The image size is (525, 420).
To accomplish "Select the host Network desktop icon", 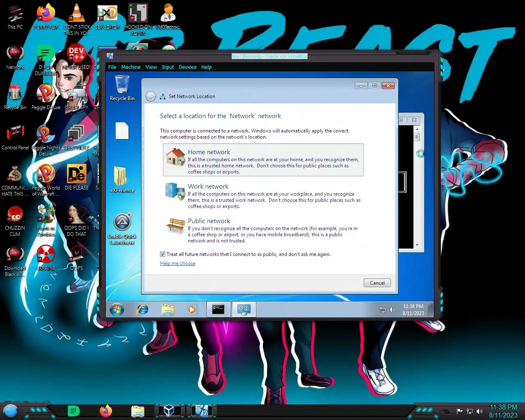I will click(15, 57).
